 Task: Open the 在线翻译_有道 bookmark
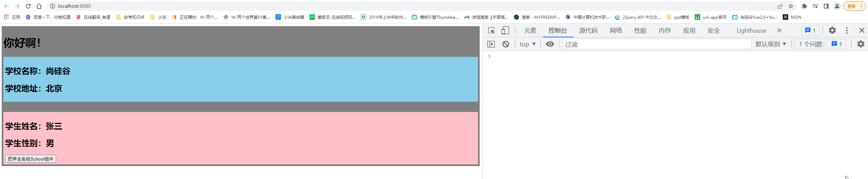click(x=93, y=17)
